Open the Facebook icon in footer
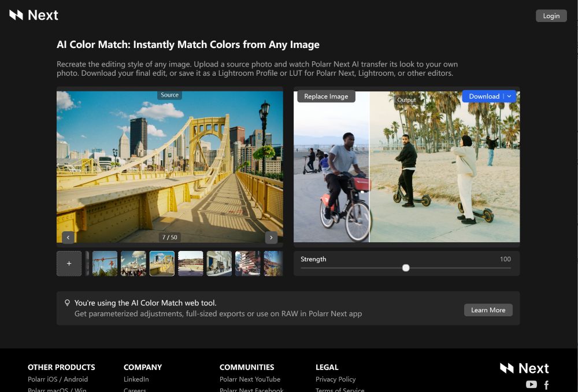The height and width of the screenshot is (392, 578). tap(546, 384)
